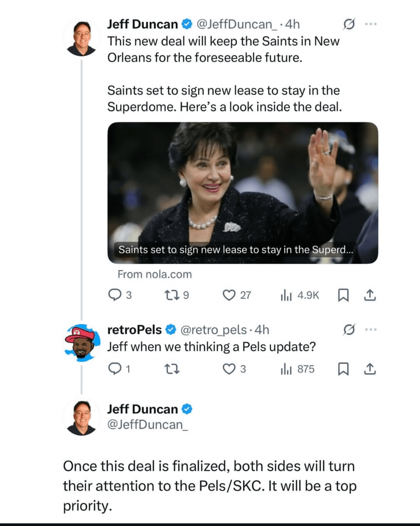The image size is (420, 526).
Task: Bookmark retroPels' Pels update tweet
Action: click(x=343, y=369)
